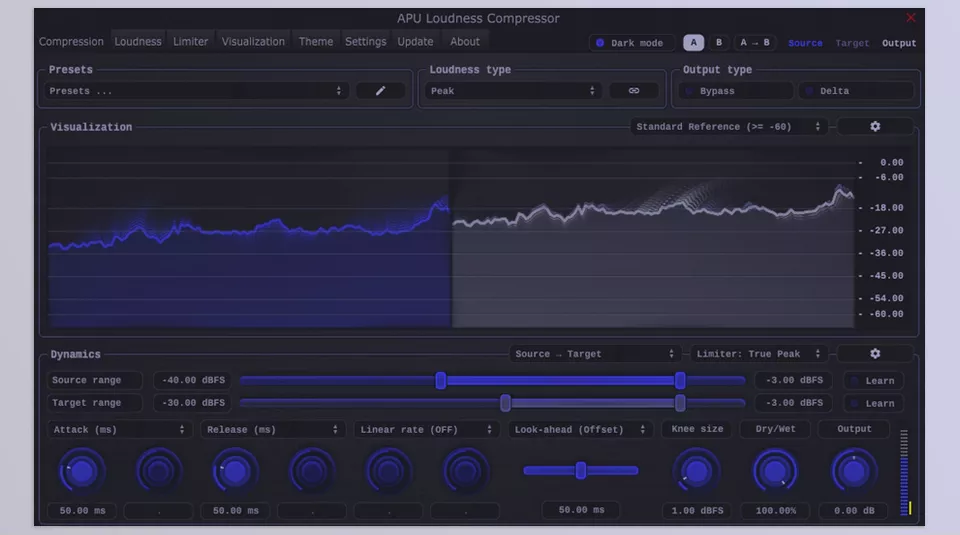Select state B button

[x=719, y=42]
